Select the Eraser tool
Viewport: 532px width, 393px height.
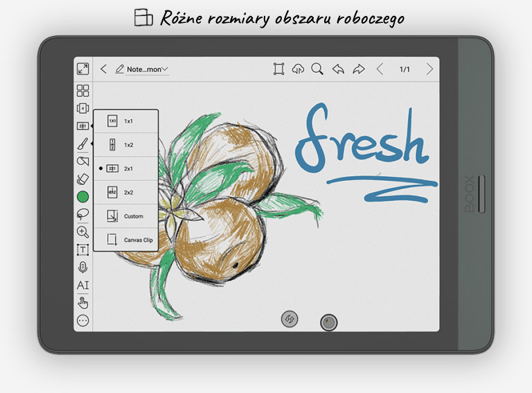coord(83,179)
